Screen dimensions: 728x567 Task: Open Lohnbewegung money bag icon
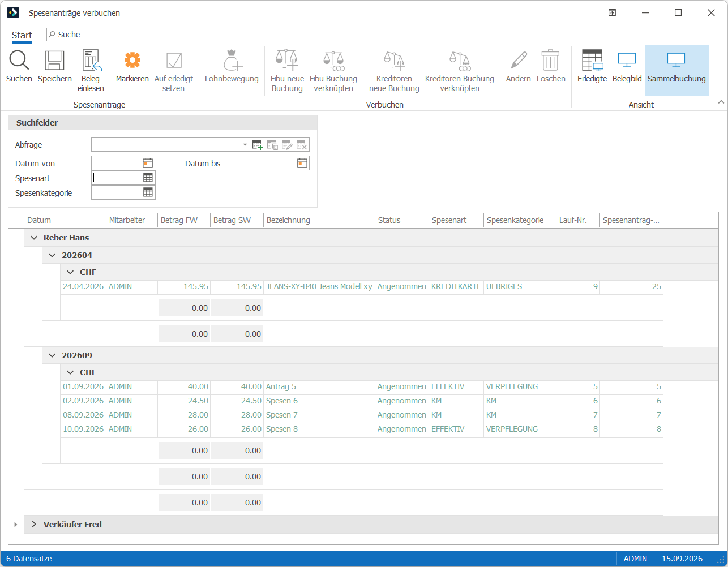(232, 60)
